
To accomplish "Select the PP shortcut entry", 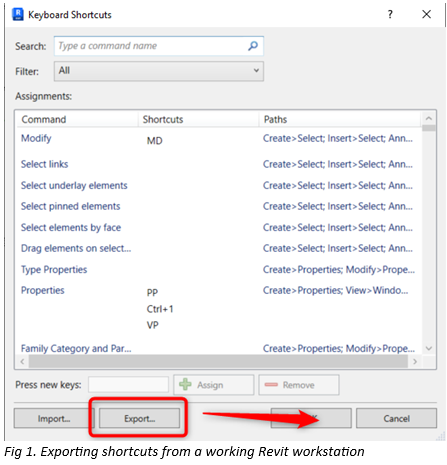I will point(152,292).
